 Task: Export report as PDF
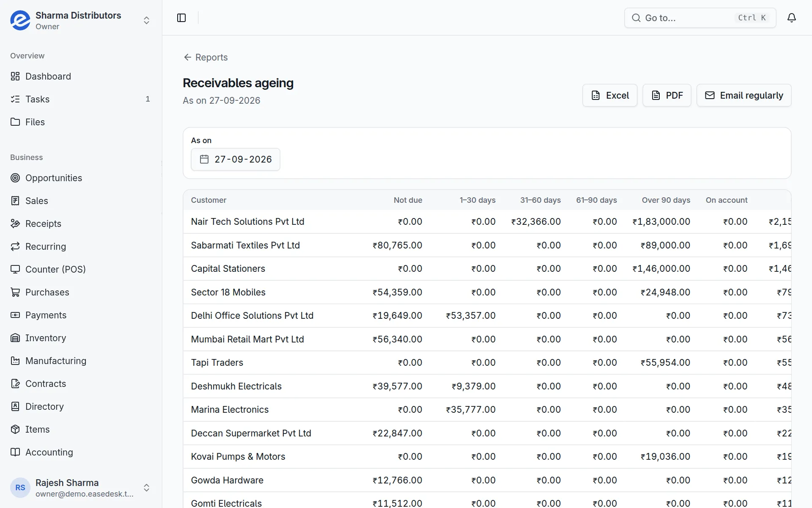click(x=667, y=95)
